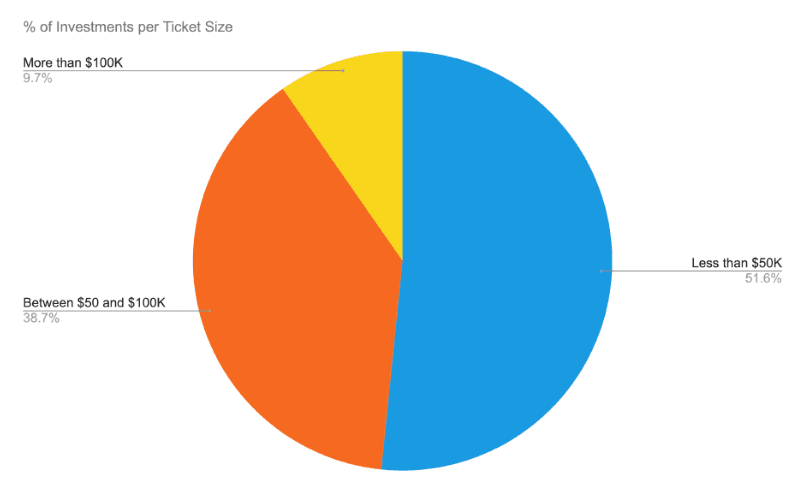Click the 51.6% value label

[x=760, y=277]
